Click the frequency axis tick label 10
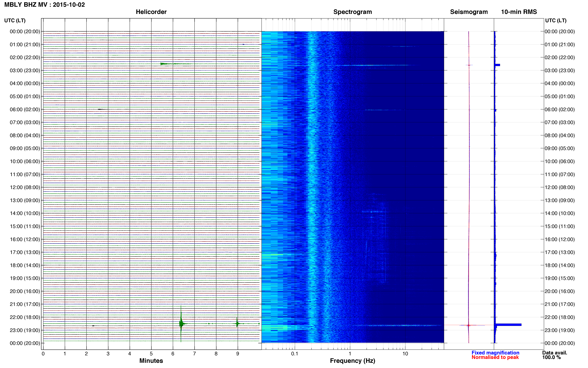Viewport: 588px width, 368px height. (405, 354)
